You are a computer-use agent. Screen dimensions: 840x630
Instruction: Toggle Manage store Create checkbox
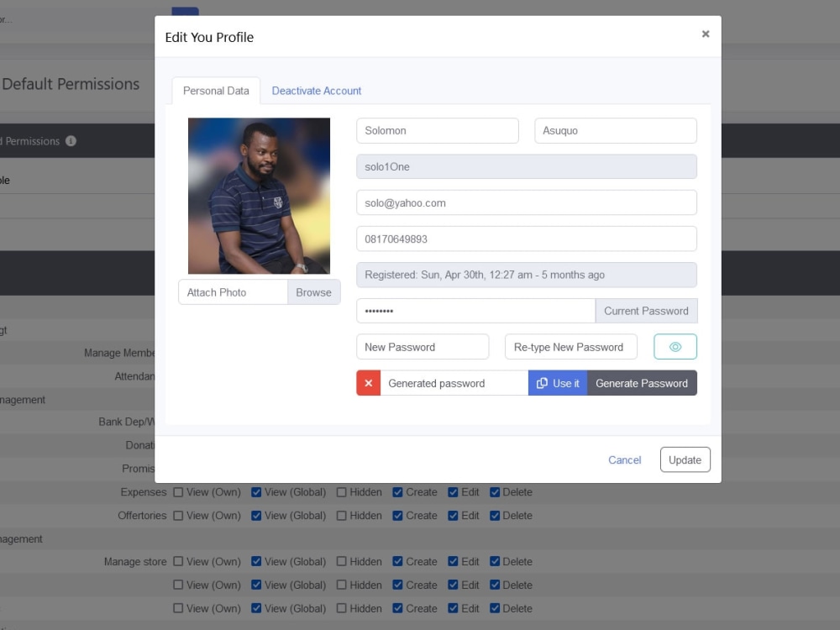coord(397,561)
